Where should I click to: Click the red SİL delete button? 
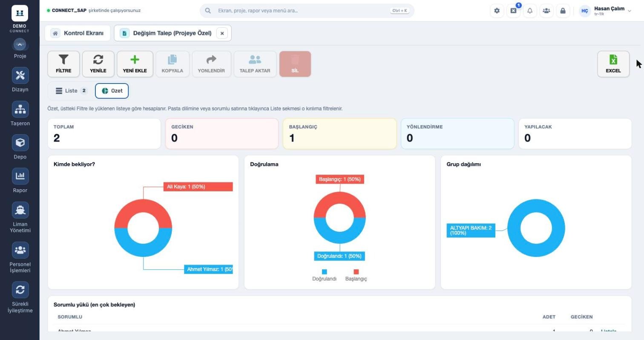[295, 64]
